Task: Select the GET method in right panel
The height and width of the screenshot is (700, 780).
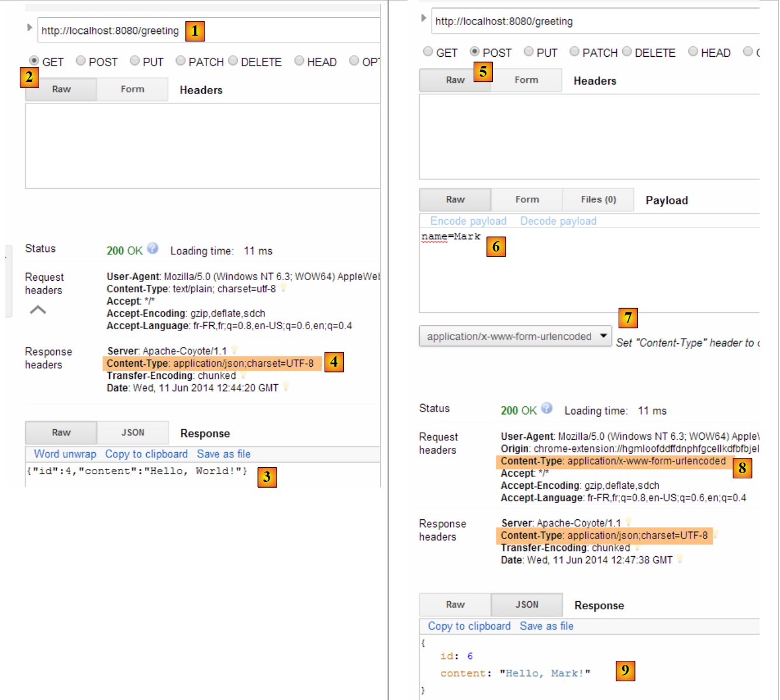Action: coord(429,52)
